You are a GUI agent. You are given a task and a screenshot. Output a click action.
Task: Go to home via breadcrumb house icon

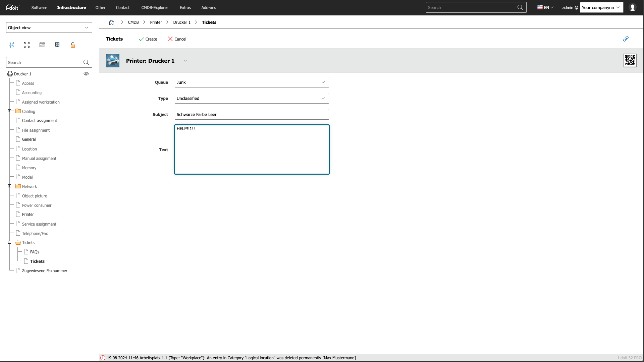(x=111, y=22)
